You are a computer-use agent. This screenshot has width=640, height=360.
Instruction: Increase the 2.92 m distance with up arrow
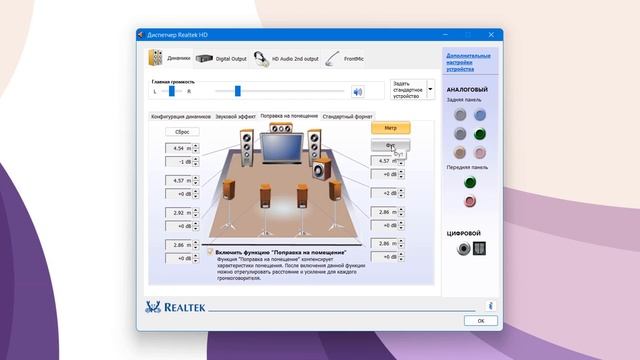[196, 210]
